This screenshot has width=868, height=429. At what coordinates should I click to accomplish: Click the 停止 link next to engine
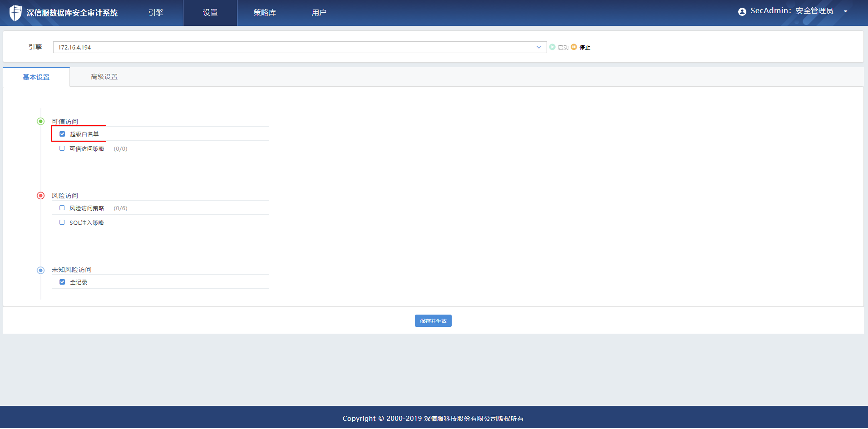tap(585, 48)
